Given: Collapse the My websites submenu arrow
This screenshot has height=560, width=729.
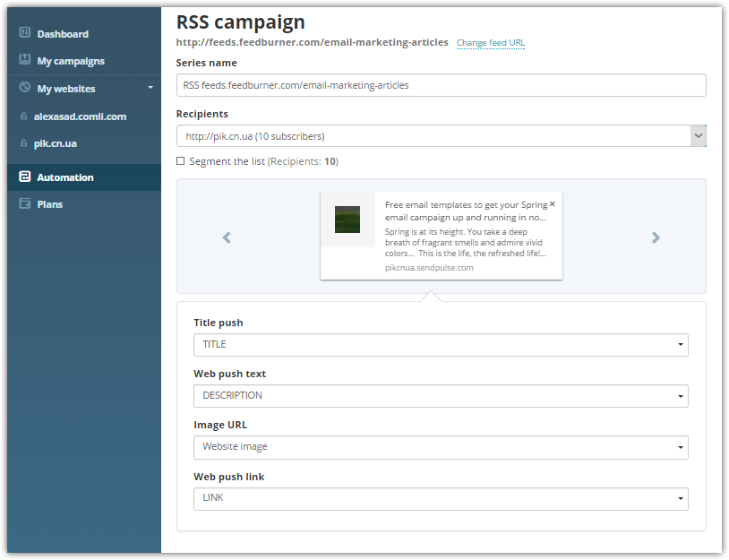Looking at the screenshot, I should coord(150,88).
